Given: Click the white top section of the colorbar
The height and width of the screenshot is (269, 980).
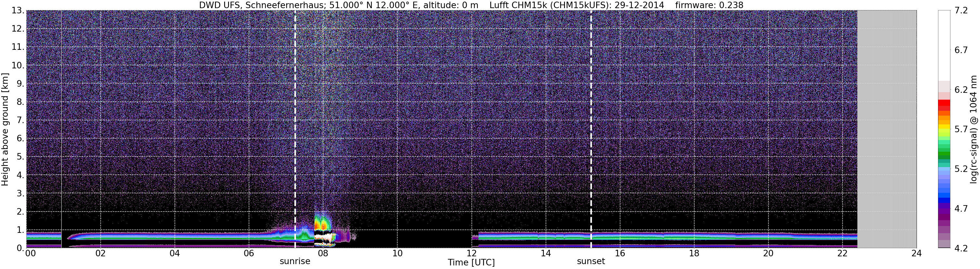Looking at the screenshot, I should [x=944, y=45].
